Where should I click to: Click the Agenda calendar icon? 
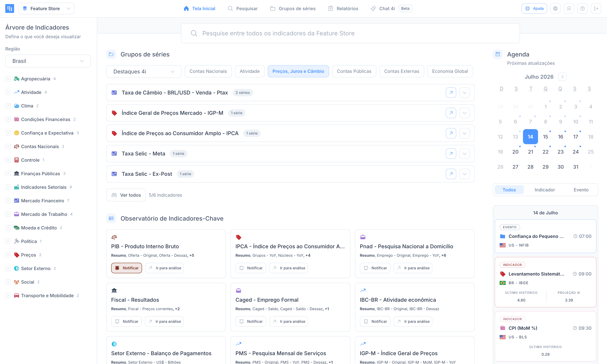(498, 54)
